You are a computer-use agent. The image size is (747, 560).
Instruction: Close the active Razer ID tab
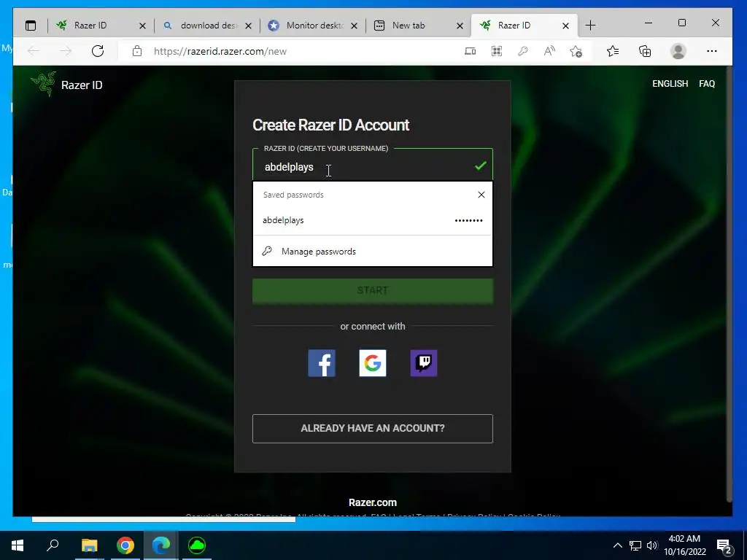[565, 26]
